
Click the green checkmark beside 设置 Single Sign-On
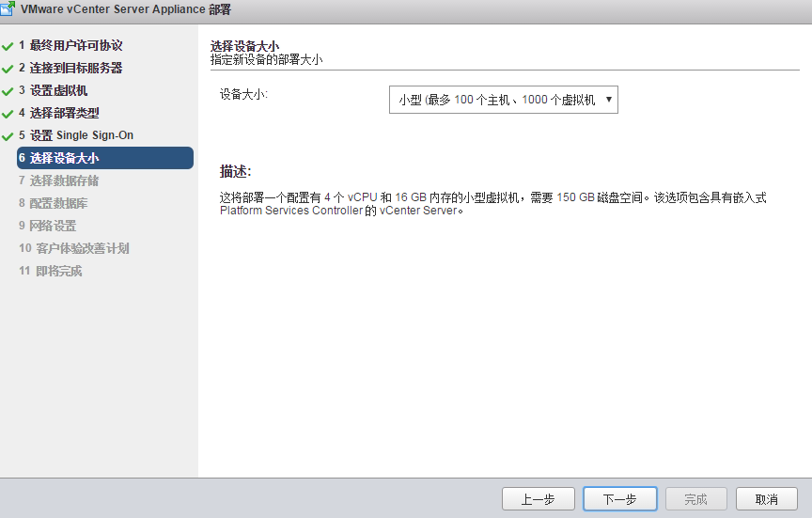[x=8, y=136]
